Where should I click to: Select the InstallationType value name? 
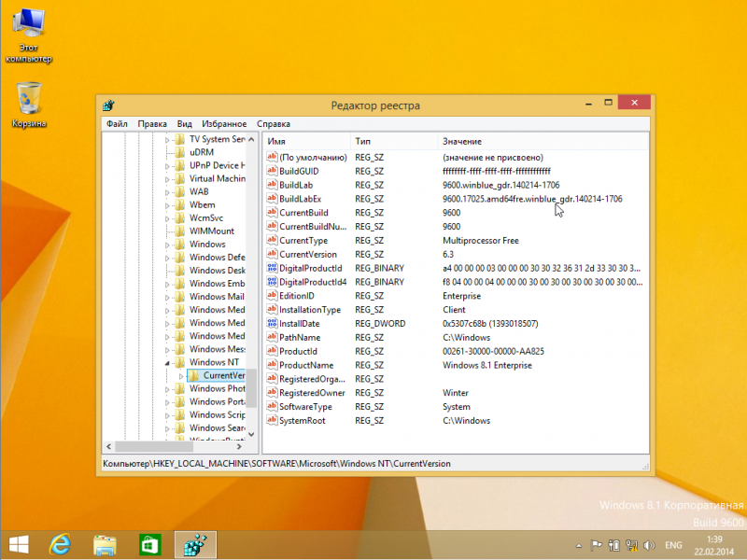tap(310, 310)
